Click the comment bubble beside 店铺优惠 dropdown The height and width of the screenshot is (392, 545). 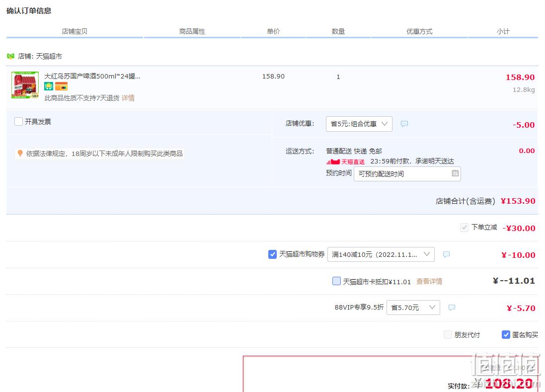click(x=404, y=124)
